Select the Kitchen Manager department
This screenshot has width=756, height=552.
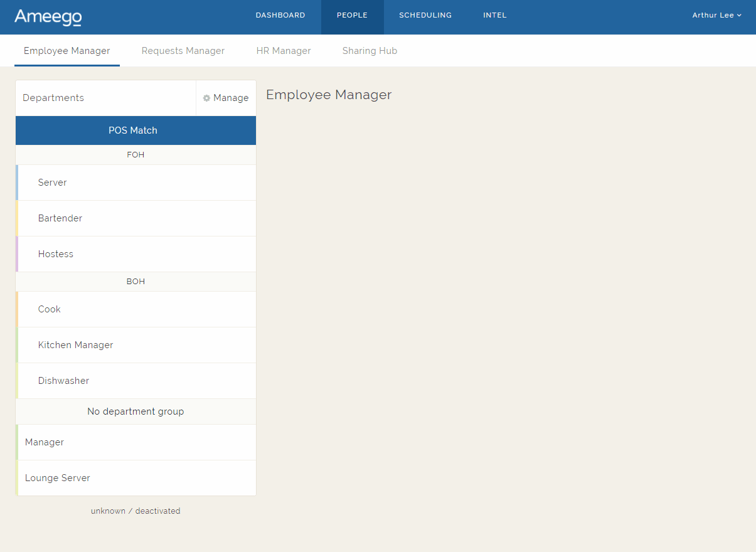[x=76, y=345]
